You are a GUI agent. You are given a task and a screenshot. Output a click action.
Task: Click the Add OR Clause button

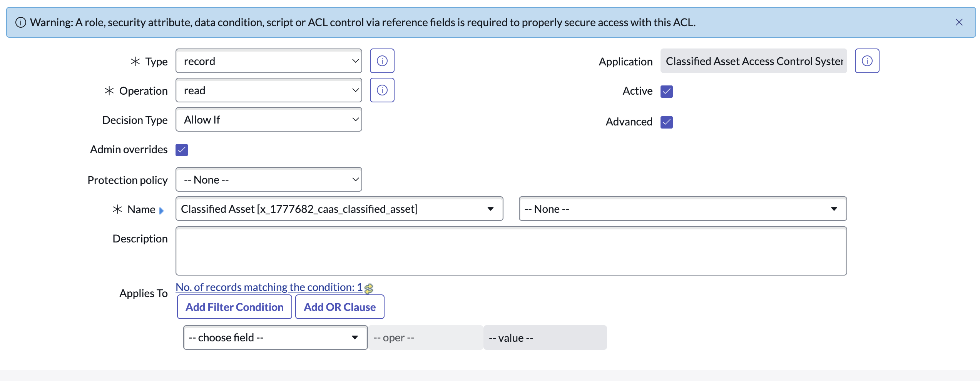[339, 307]
